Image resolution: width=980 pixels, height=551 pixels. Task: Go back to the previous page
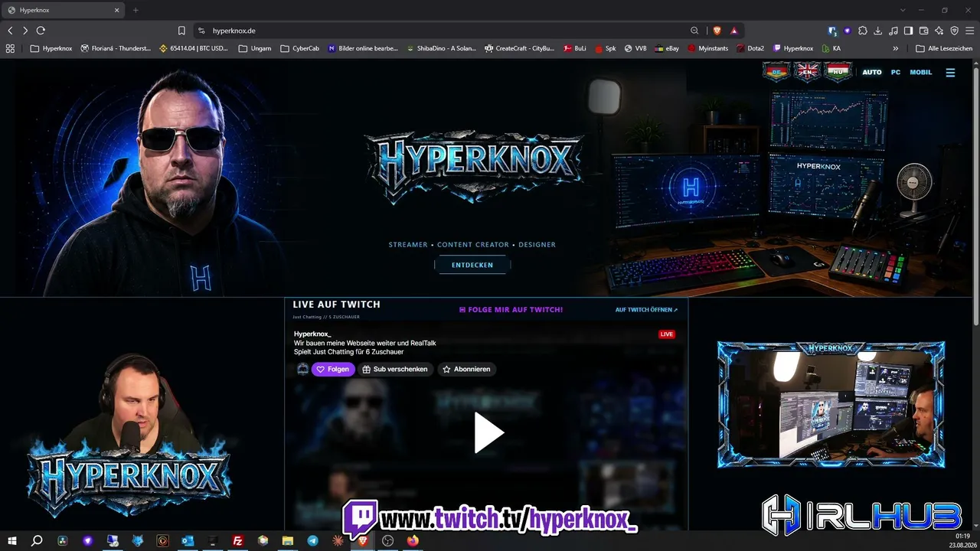pos(10,31)
